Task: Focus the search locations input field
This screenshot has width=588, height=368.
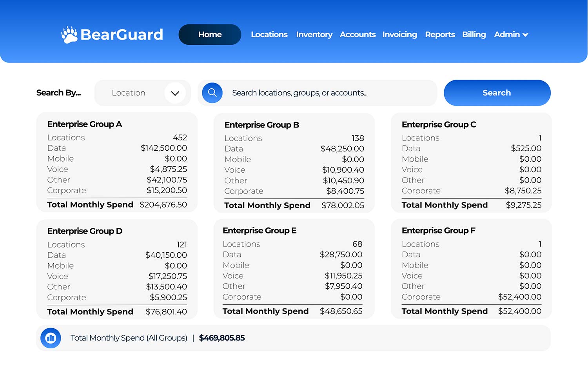Action: pyautogui.click(x=317, y=93)
